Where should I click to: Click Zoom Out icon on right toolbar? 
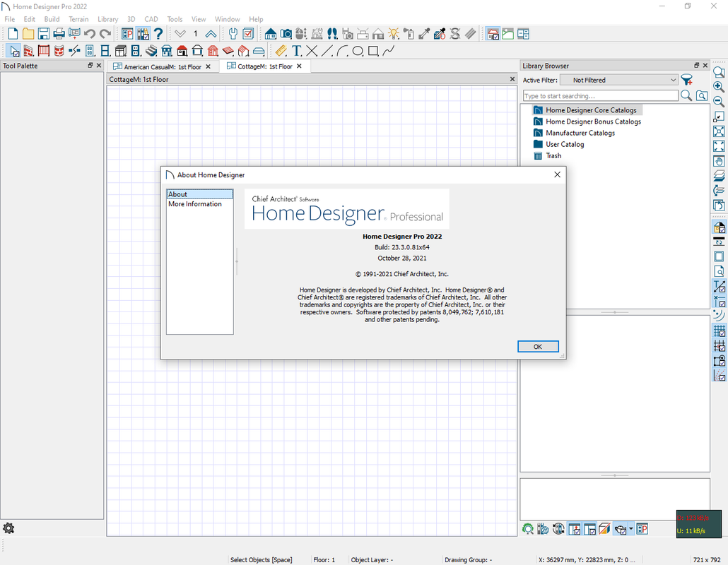click(719, 102)
